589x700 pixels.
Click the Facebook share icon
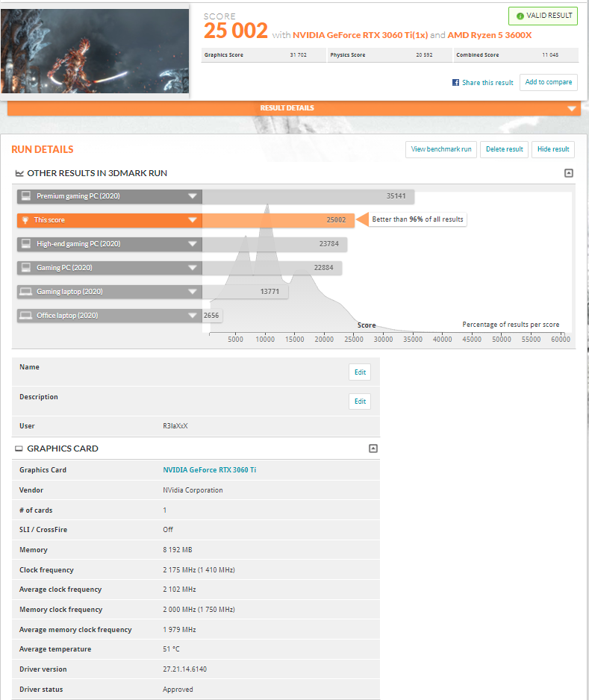coord(455,83)
